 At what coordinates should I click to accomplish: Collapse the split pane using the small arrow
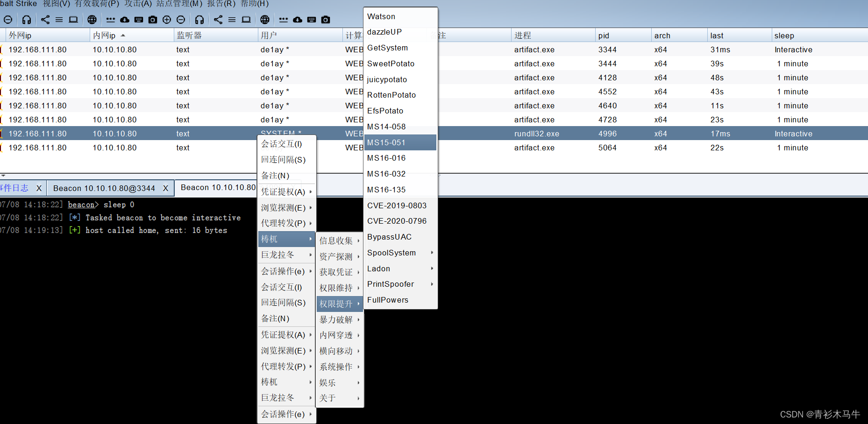click(x=3, y=176)
